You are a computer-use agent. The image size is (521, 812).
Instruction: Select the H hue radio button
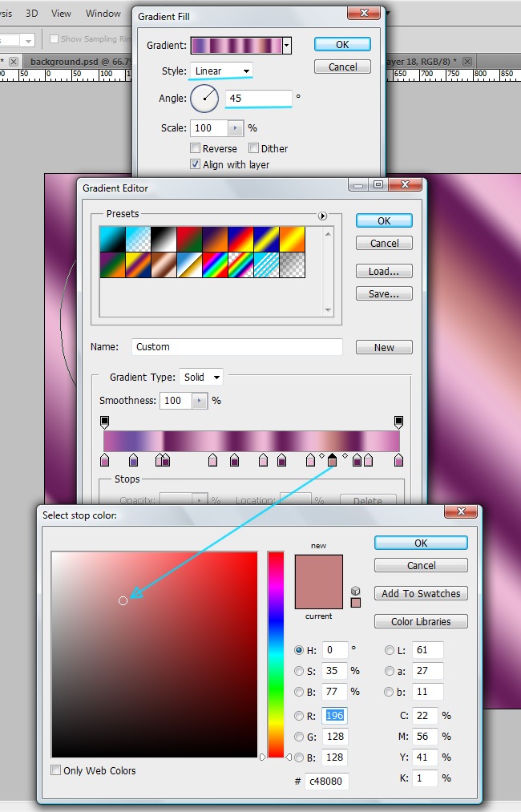(299, 650)
